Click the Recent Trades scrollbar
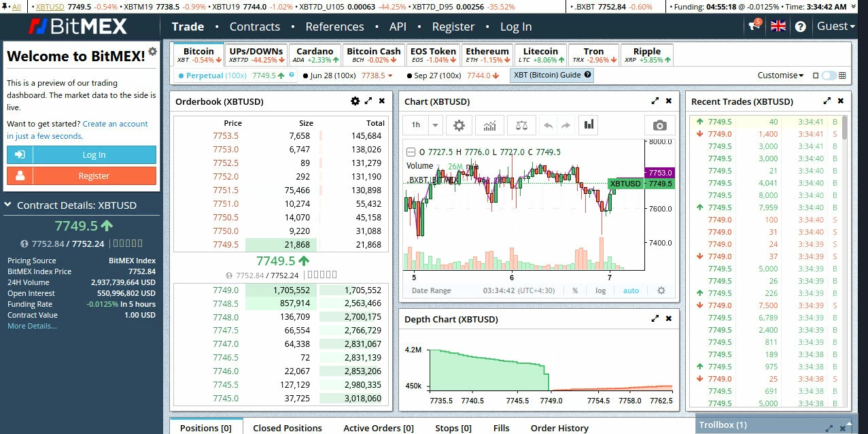This screenshot has height=434, width=868. [845, 128]
